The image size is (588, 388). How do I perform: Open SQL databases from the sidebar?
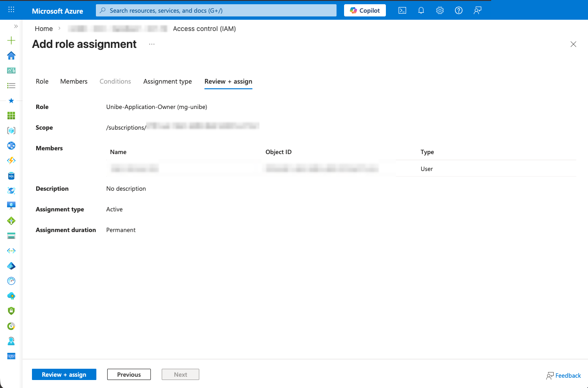click(11, 176)
